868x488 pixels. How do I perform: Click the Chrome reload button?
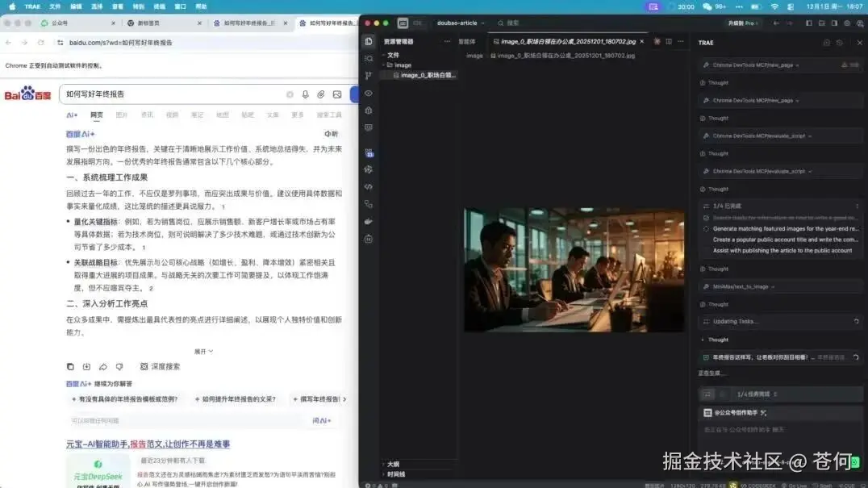click(x=41, y=43)
